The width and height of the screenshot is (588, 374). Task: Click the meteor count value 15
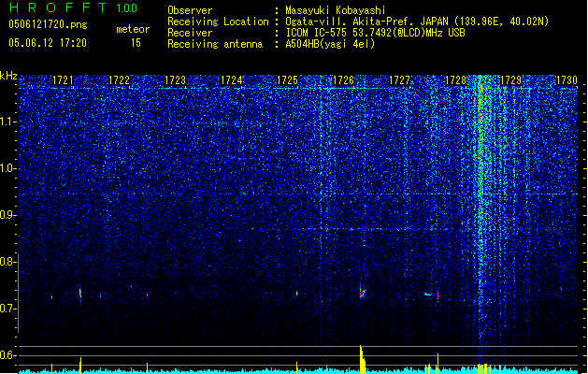click(136, 43)
